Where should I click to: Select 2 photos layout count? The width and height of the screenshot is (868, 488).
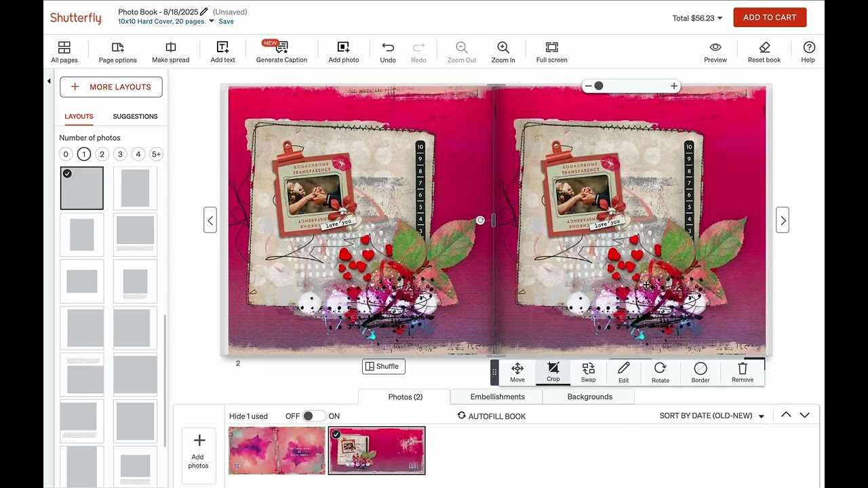tap(102, 154)
